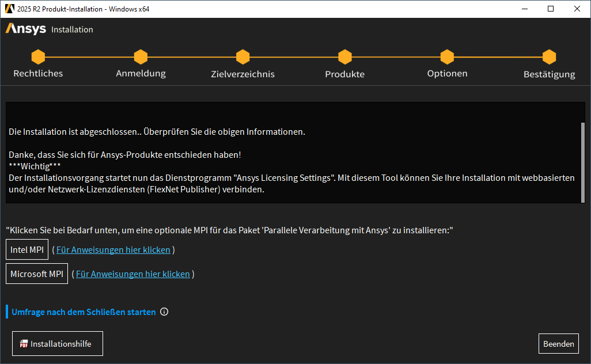The height and width of the screenshot is (364, 591).
Task: Toggle Umfrage nach dem Schließen starten
Action: [x=84, y=312]
